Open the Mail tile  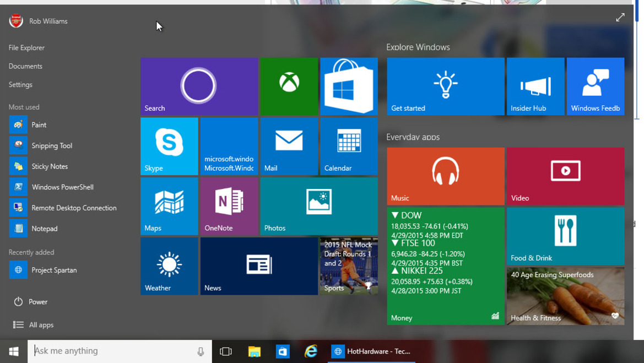(289, 146)
